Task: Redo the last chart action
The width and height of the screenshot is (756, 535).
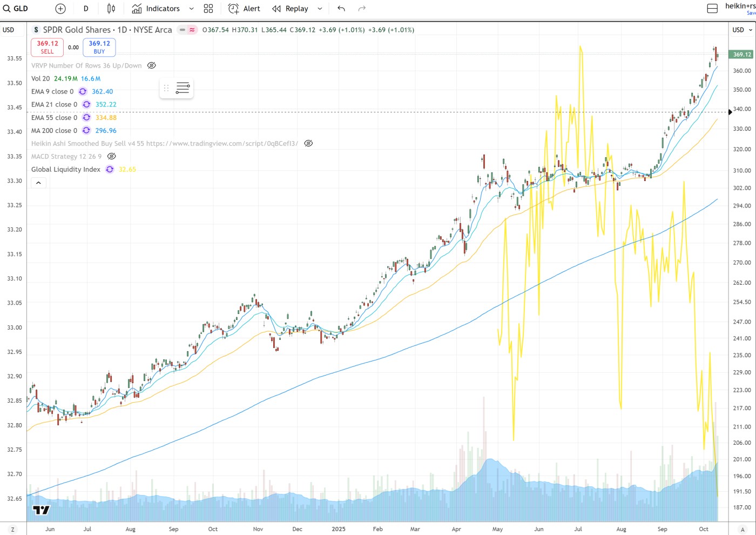Action: tap(362, 9)
